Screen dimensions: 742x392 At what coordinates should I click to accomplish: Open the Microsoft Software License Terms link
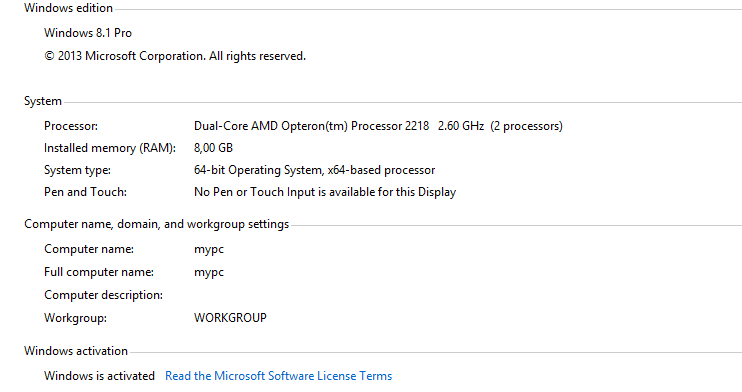point(278,376)
